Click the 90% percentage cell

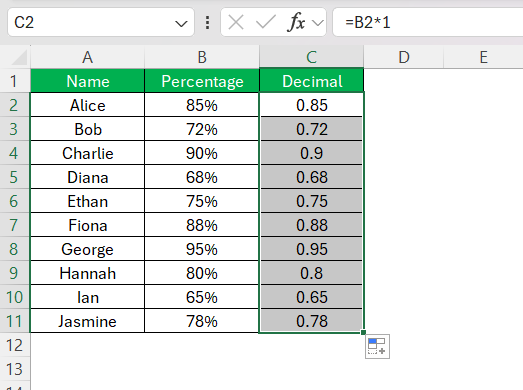(x=202, y=153)
